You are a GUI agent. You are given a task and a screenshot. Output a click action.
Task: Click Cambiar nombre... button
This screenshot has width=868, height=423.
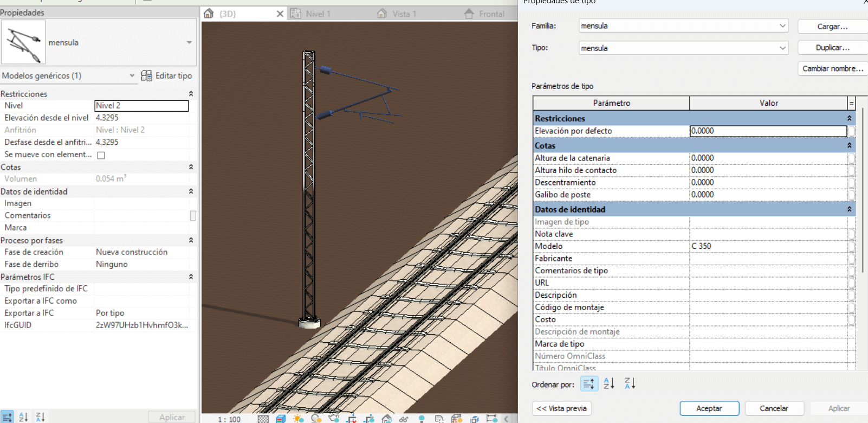click(832, 68)
